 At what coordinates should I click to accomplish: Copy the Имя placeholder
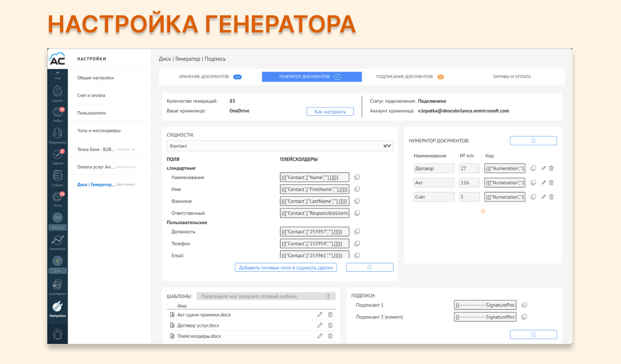357,189
